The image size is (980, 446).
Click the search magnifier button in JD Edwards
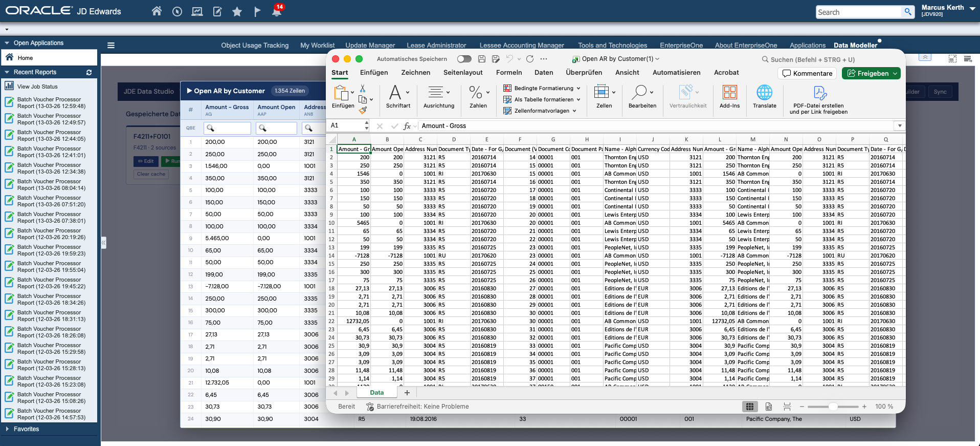(908, 12)
